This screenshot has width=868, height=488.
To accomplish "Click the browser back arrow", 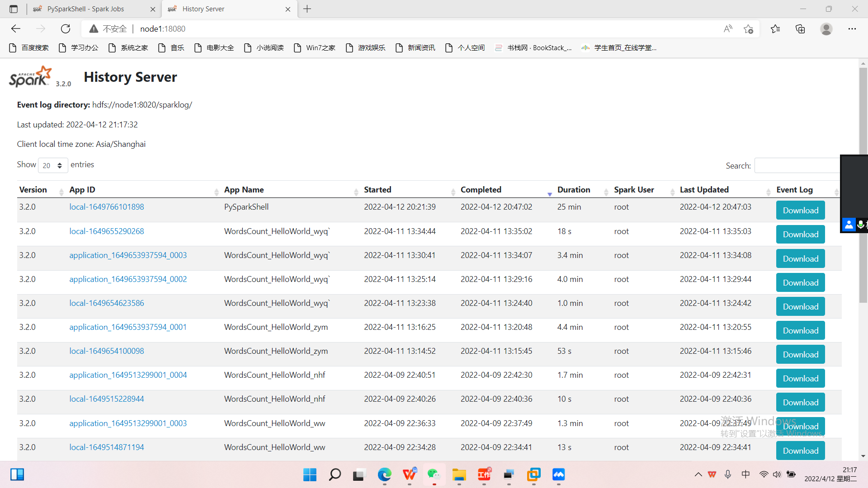I will coord(16,29).
